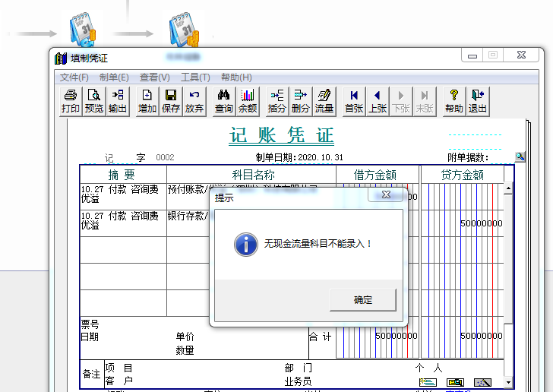Open the 工具(T) menu

(x=195, y=77)
